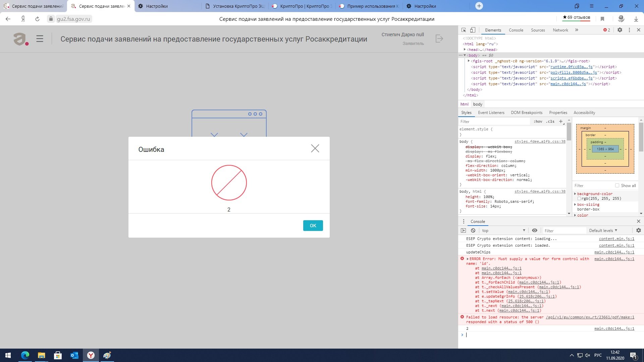Show console sidebar icon
644x362 pixels.
click(464, 231)
